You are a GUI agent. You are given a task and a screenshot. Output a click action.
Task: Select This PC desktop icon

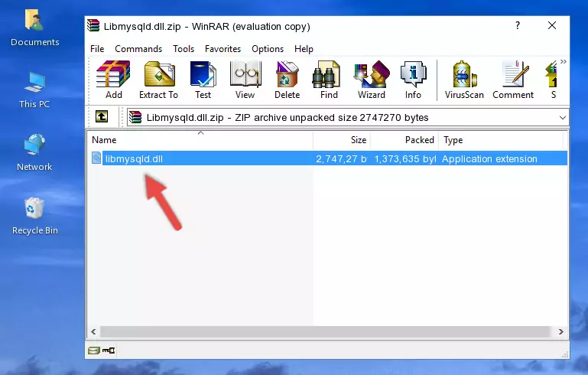click(x=34, y=90)
